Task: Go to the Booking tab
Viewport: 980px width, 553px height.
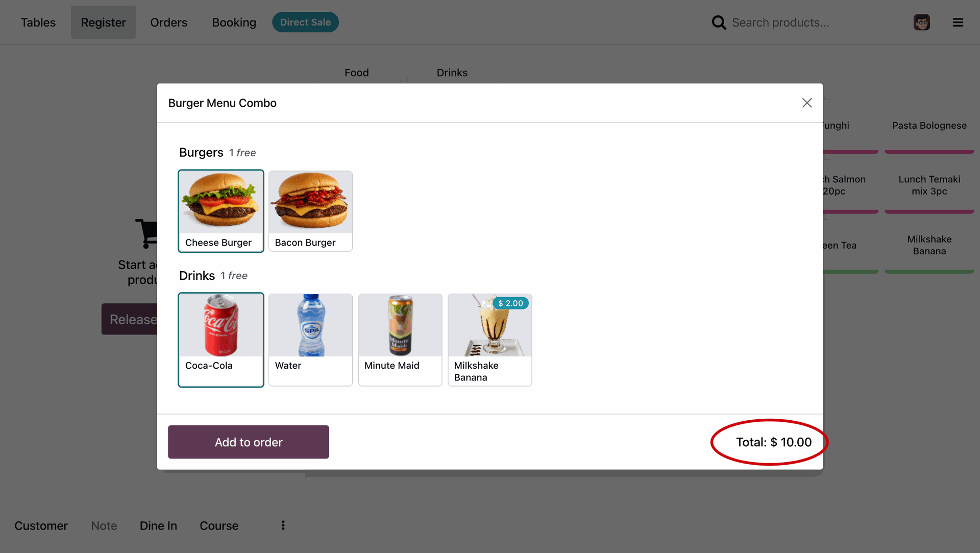Action: (234, 22)
